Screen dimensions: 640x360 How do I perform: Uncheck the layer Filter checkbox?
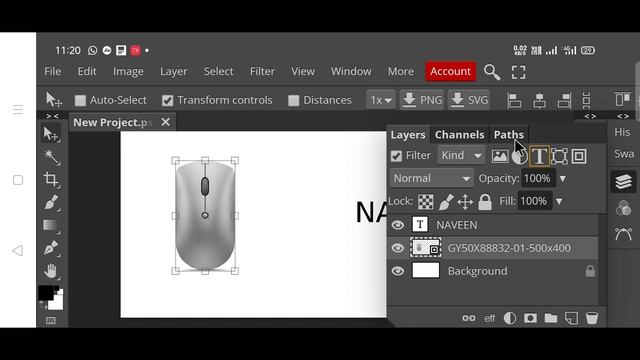tap(396, 156)
